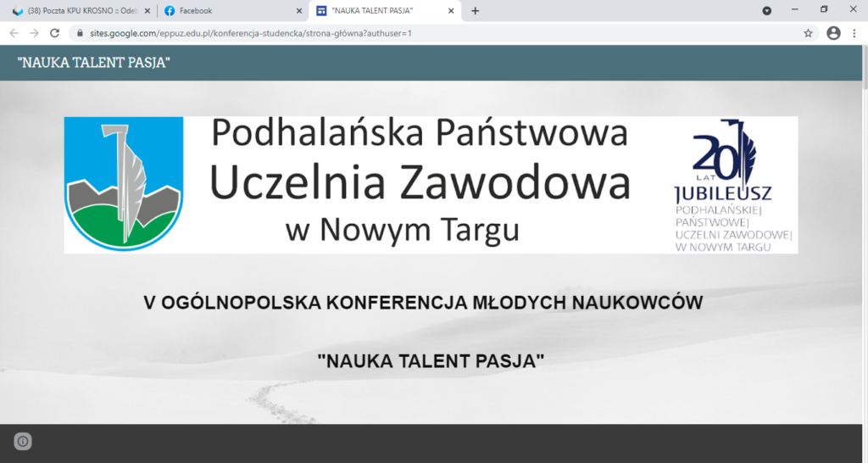Image resolution: width=868 pixels, height=463 pixels.
Task: Minimize the Chrome window
Action: [795, 9]
